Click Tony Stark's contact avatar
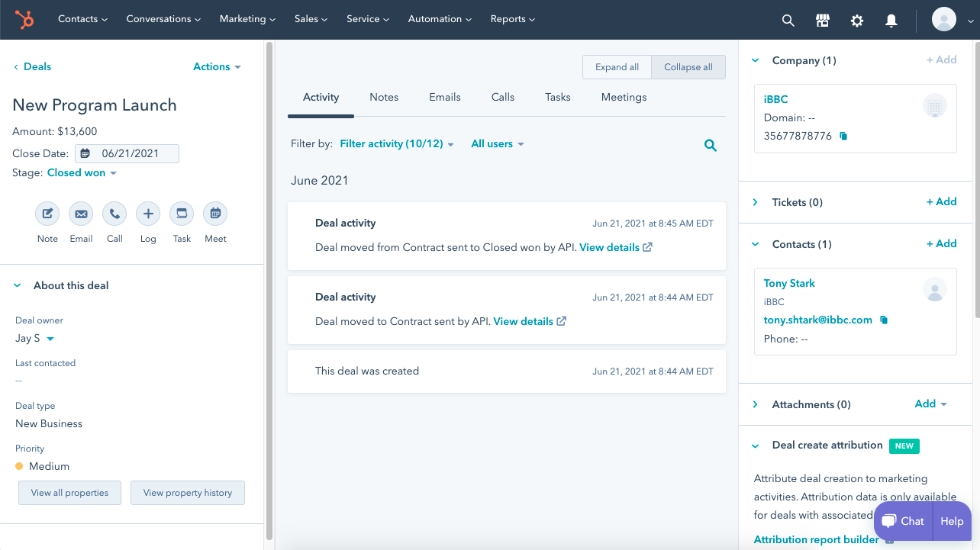The height and width of the screenshot is (550, 980). pyautogui.click(x=935, y=289)
